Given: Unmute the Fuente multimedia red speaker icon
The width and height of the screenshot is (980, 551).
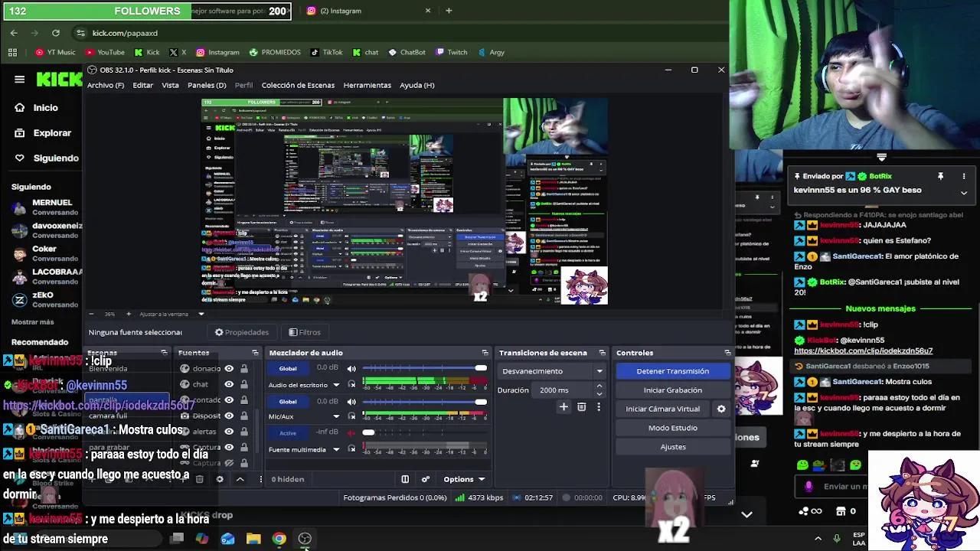Looking at the screenshot, I should 351,432.
